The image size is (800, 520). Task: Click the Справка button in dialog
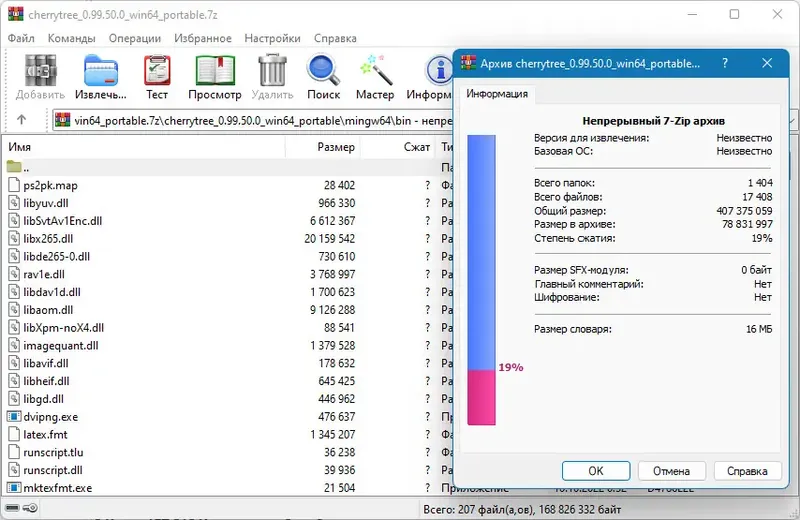coord(747,471)
